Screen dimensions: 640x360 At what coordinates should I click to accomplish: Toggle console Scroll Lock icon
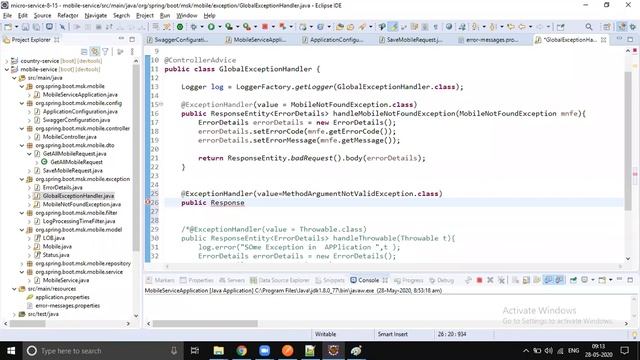coord(526,280)
